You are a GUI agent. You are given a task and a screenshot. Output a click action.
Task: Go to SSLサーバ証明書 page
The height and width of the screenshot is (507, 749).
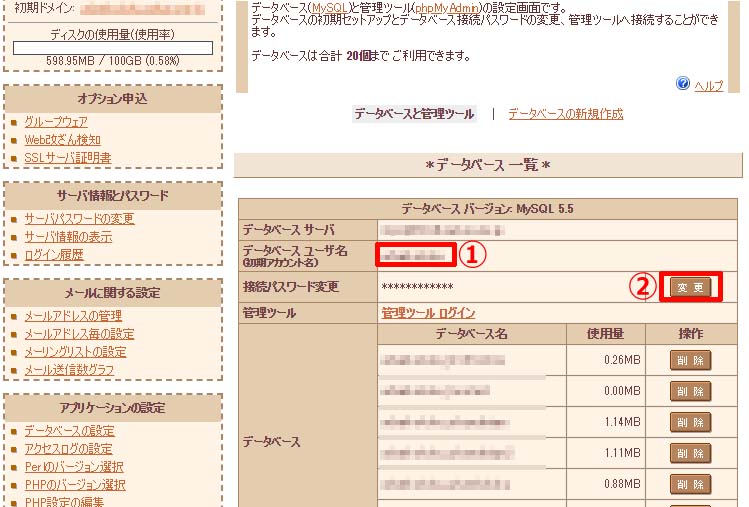coord(67,158)
